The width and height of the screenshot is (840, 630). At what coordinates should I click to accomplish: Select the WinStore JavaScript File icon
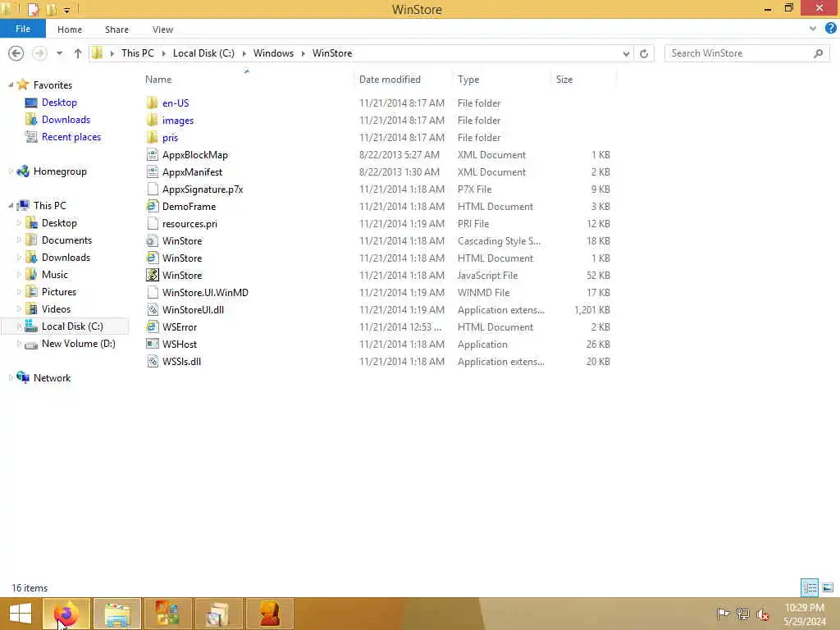tap(152, 275)
